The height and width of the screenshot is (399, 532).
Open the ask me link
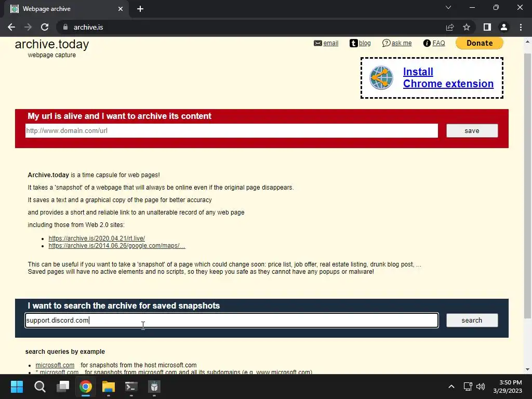pos(402,43)
